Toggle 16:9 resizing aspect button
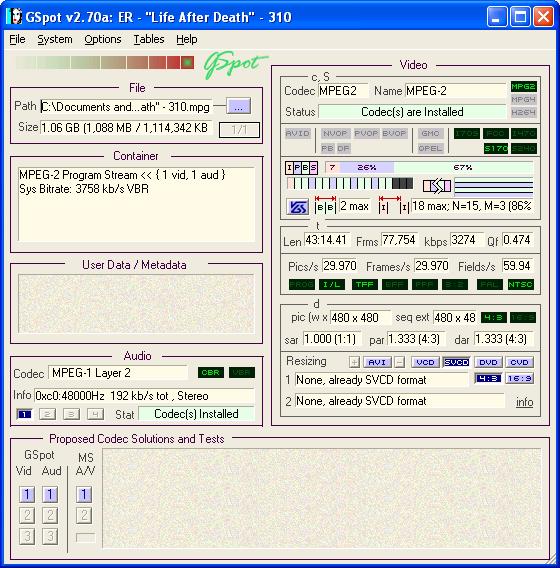The image size is (560, 568). tap(519, 379)
